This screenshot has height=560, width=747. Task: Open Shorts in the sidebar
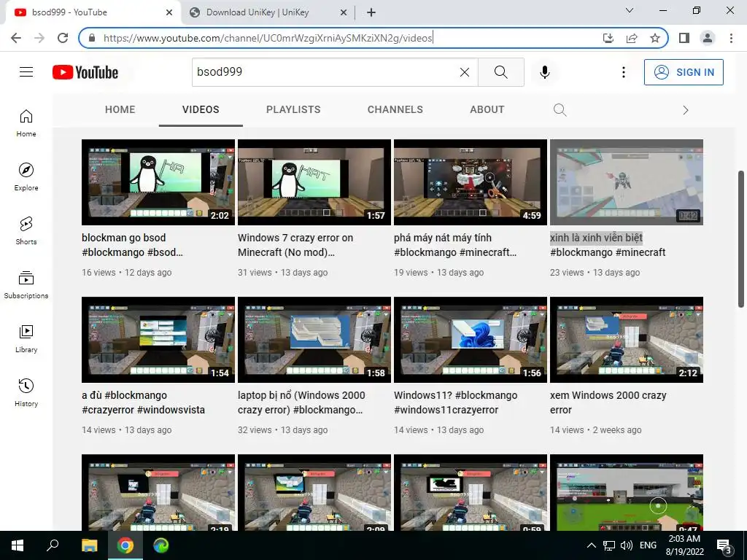[26, 231]
